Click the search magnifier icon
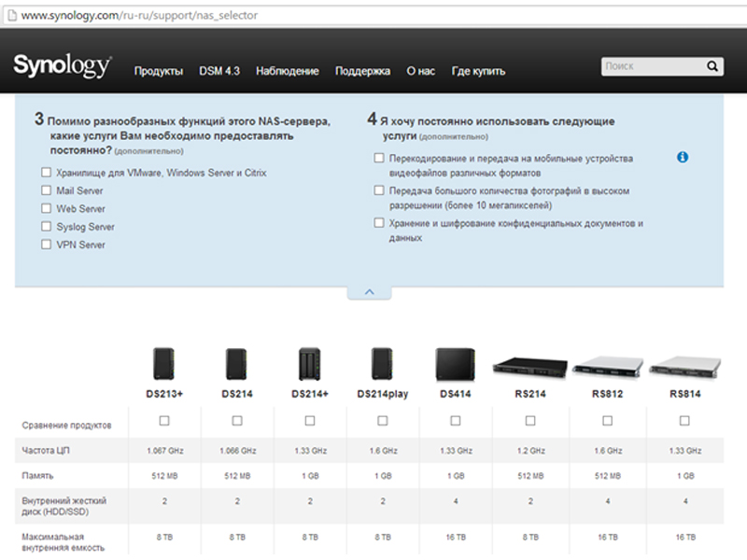The width and height of the screenshot is (747, 560). [x=712, y=66]
